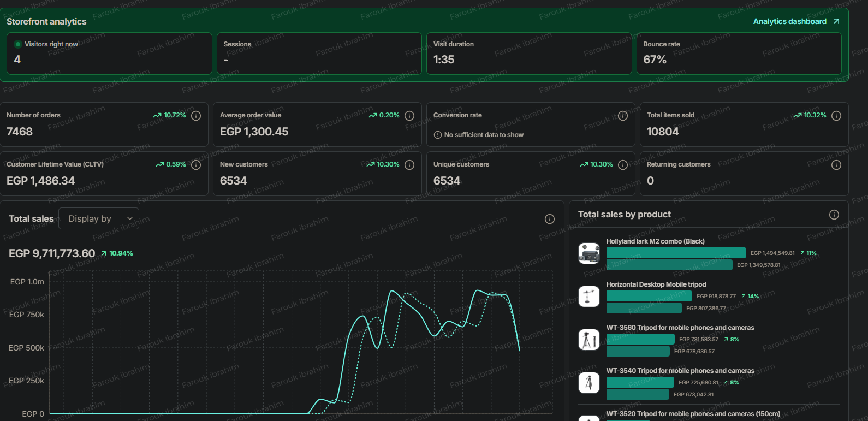This screenshot has width=868, height=421.
Task: Show info for Number of orders
Action: coord(196,116)
